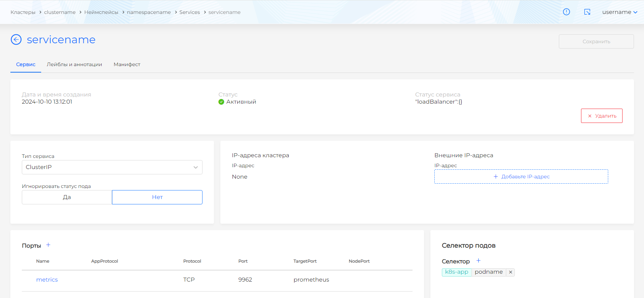Switch to Лейблы и аннотации tab
644x298 pixels.
(74, 65)
